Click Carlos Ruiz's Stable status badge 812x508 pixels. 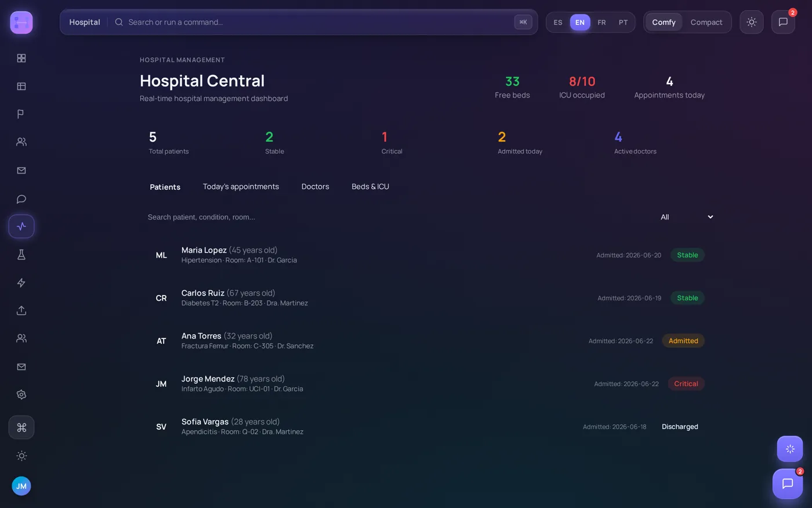(x=687, y=298)
